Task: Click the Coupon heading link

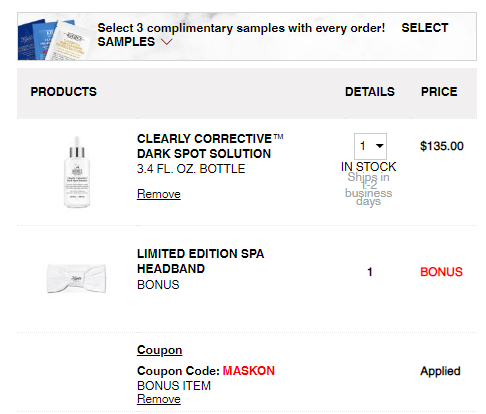Action: (159, 350)
